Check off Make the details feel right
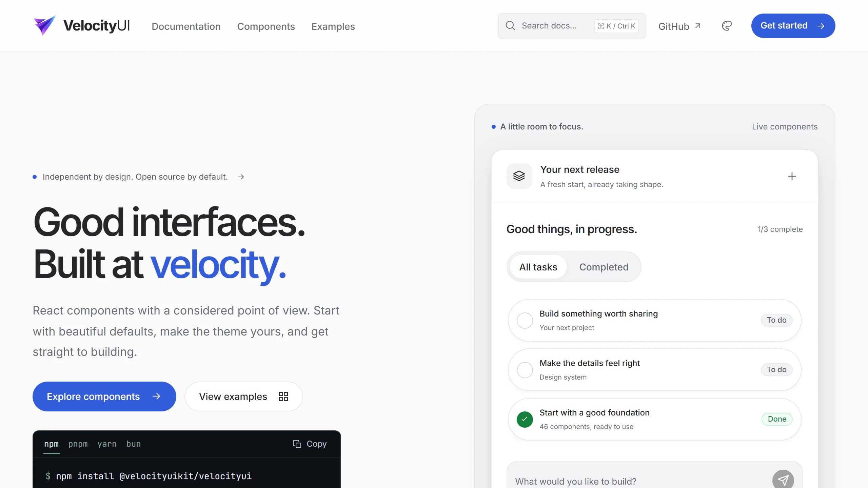Image resolution: width=868 pixels, height=488 pixels. (x=525, y=370)
